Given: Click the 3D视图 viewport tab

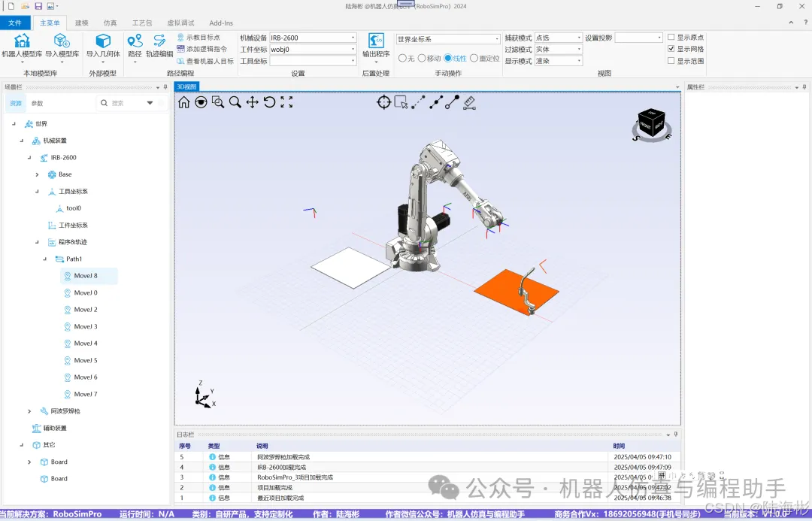Looking at the screenshot, I should [x=187, y=86].
